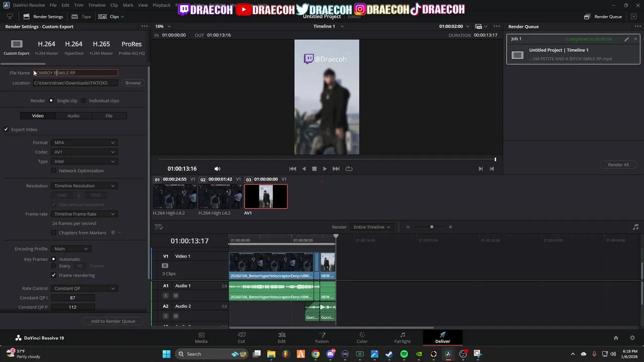Open Render range dropdown Entire Timeline

tap(372, 227)
